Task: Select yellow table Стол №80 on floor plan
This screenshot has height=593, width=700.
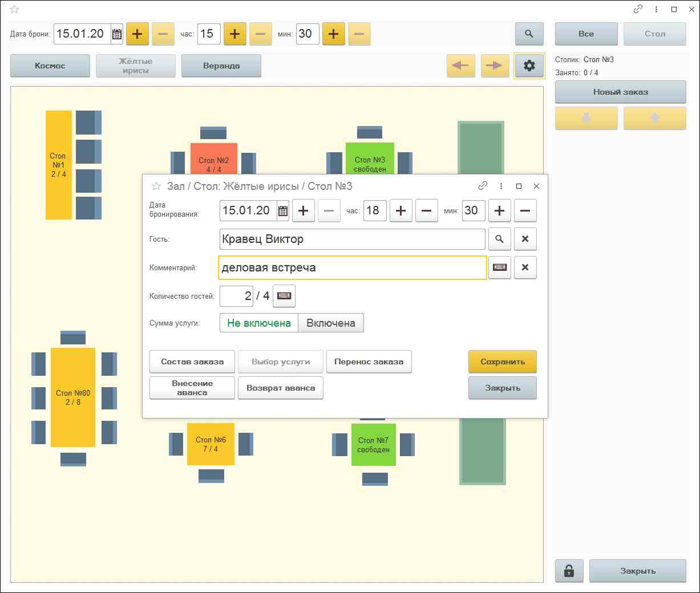Action: (x=73, y=397)
